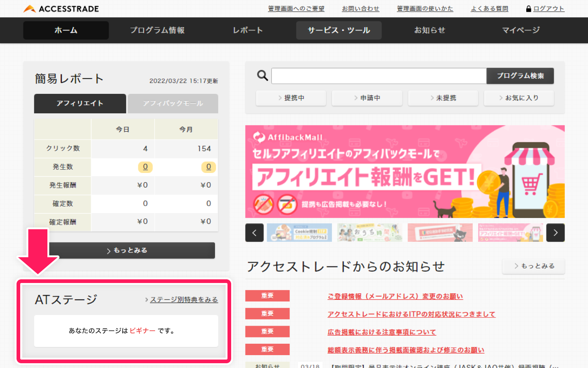The image size is (588, 368).
Task: Open the 総額表示義務に伴う掲載面確認 notice
Action: click(406, 350)
